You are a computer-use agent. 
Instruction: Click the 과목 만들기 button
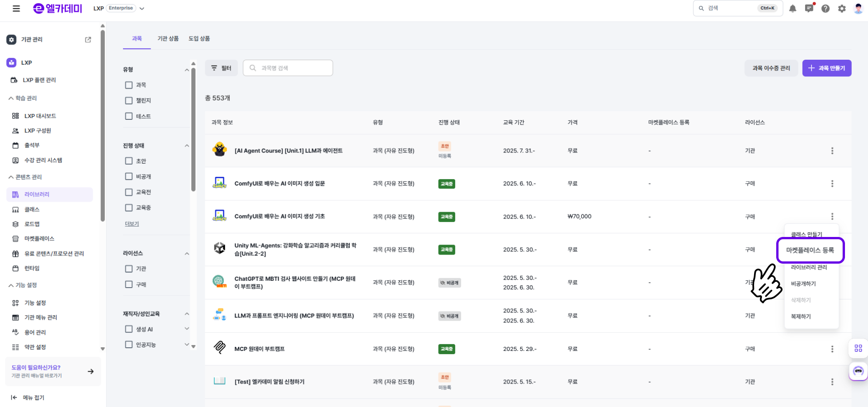tap(826, 68)
